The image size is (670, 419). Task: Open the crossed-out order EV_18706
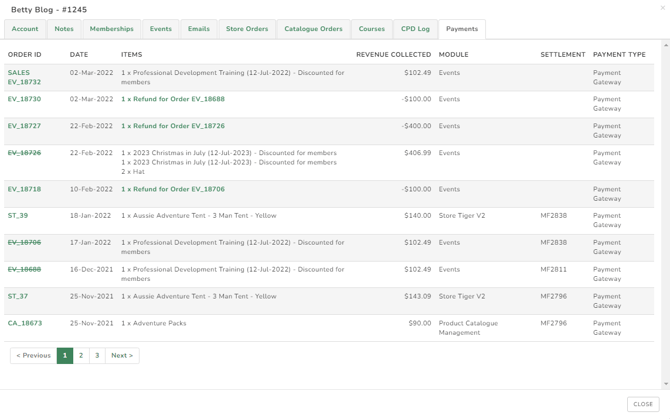[24, 243]
